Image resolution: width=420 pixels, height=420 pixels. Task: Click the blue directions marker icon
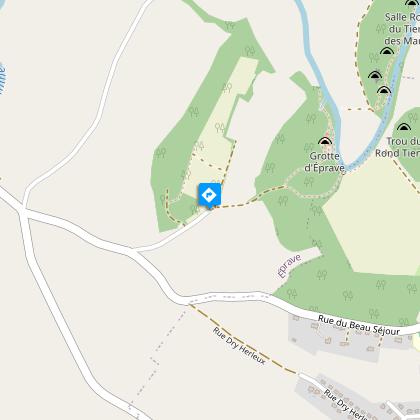coord(210,195)
